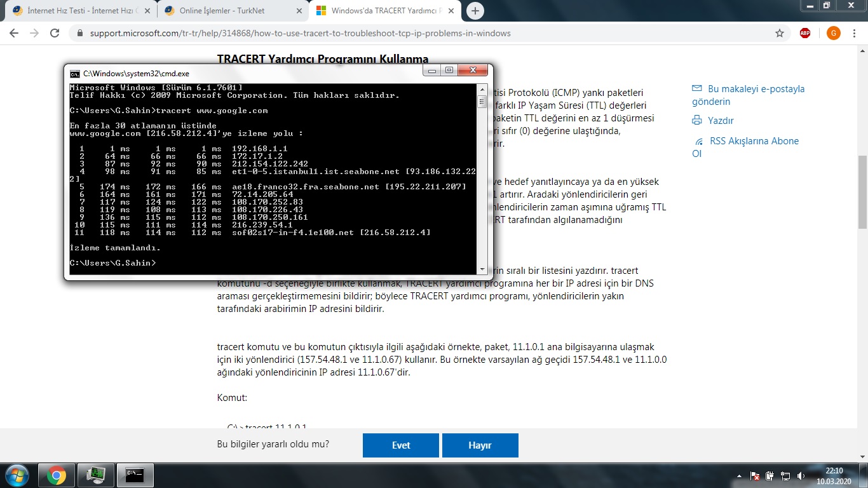Minimize the cmd.exe window
This screenshot has width=868, height=488.
click(432, 70)
